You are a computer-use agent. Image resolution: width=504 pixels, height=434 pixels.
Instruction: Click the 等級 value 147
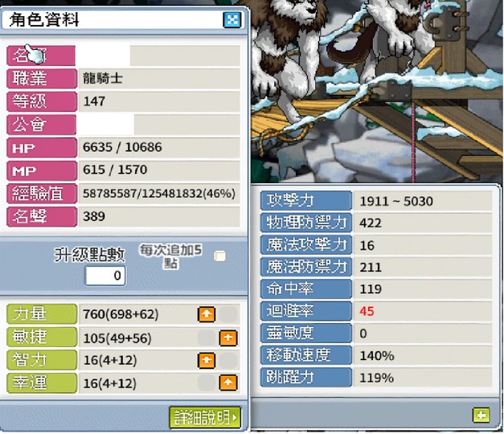[94, 101]
